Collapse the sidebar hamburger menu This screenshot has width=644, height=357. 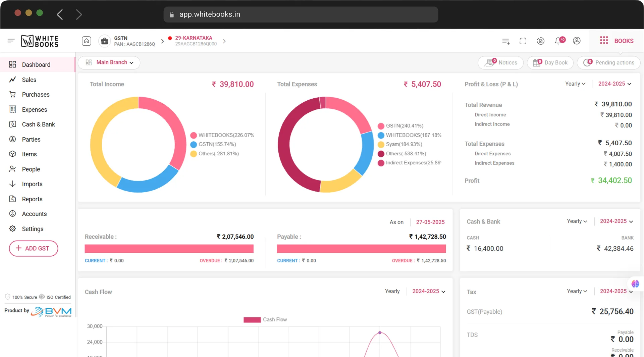(x=11, y=41)
